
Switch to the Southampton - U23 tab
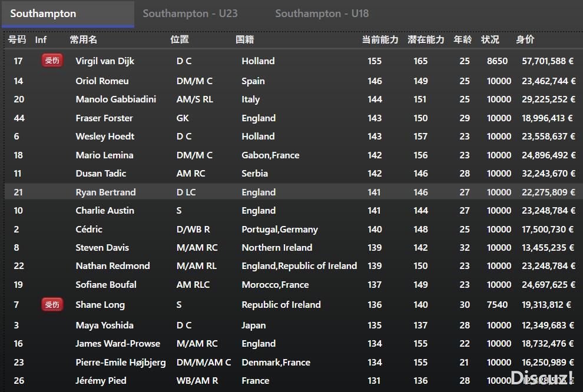190,14
